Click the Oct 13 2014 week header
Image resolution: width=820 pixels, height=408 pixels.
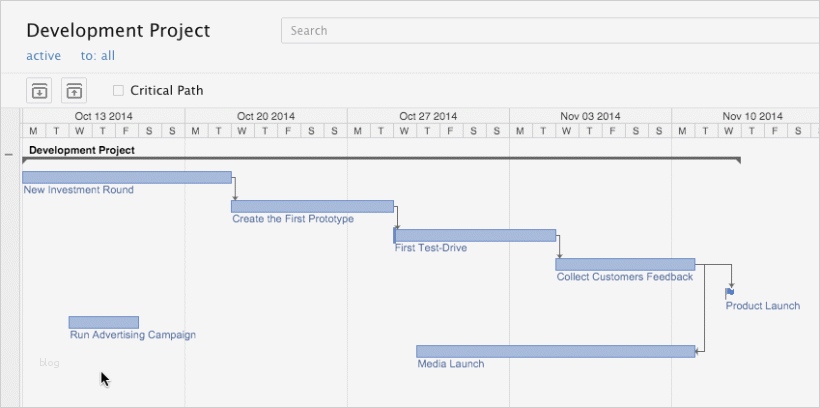tap(103, 116)
